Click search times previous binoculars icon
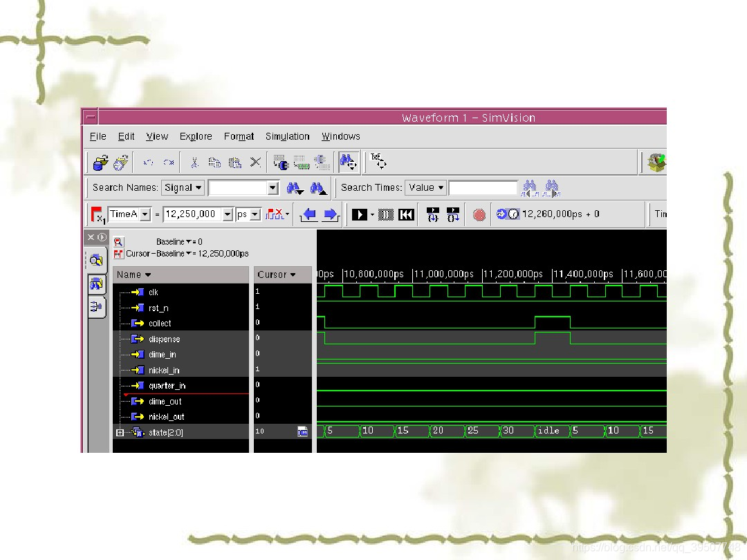The image size is (747, 560). (530, 189)
